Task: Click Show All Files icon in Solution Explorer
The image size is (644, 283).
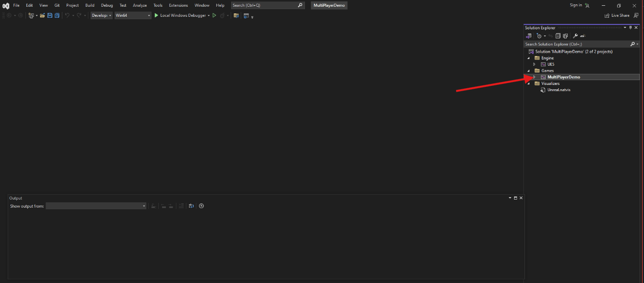Action: click(565, 36)
